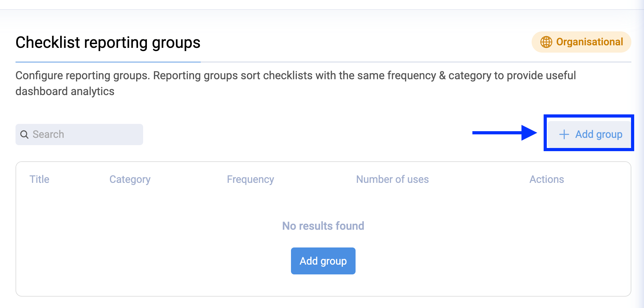Click the reporting groups description text
This screenshot has width=644, height=308.
294,83
